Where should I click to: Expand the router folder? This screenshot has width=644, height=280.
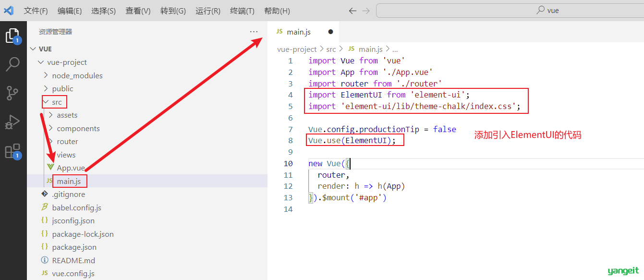coord(50,141)
